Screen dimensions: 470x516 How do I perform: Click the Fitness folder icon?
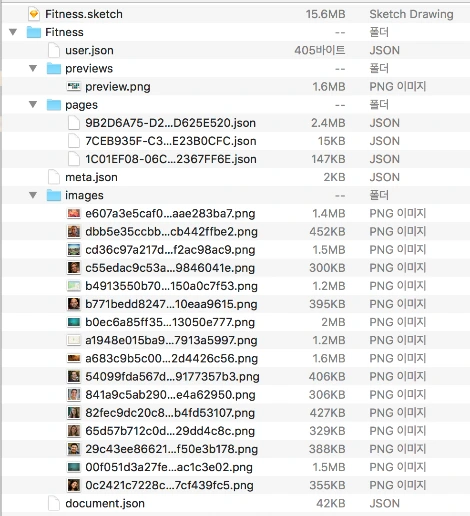34,32
